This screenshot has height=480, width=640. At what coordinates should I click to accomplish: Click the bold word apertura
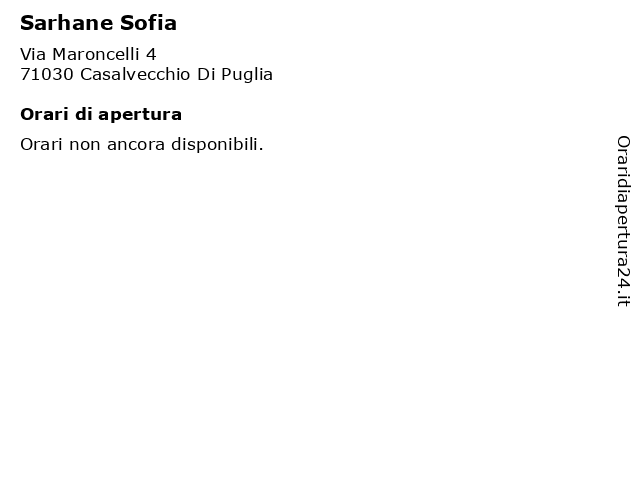[140, 116]
